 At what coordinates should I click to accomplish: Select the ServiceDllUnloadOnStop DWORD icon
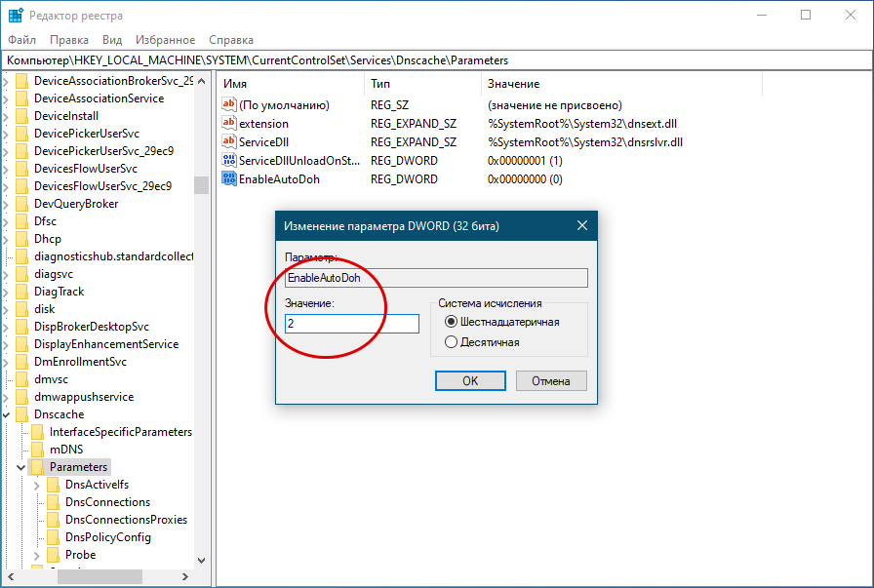click(229, 160)
